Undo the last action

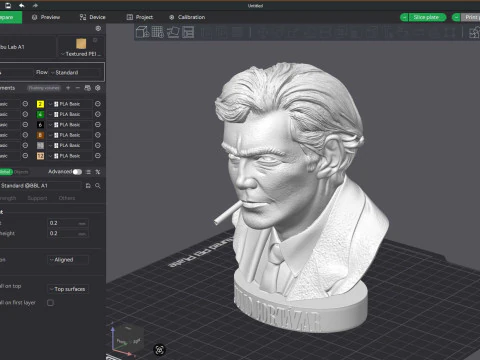tap(22, 5)
